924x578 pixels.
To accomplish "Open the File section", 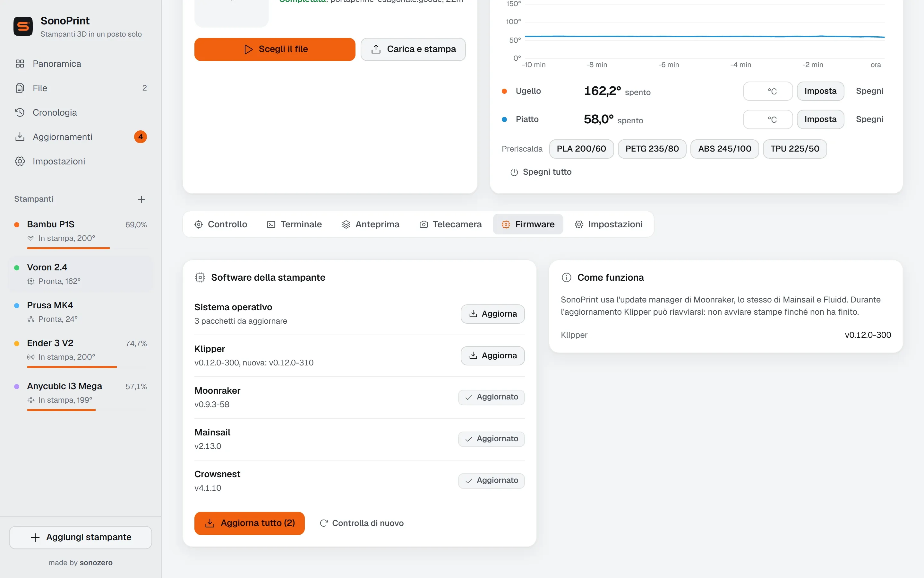I will (81, 88).
